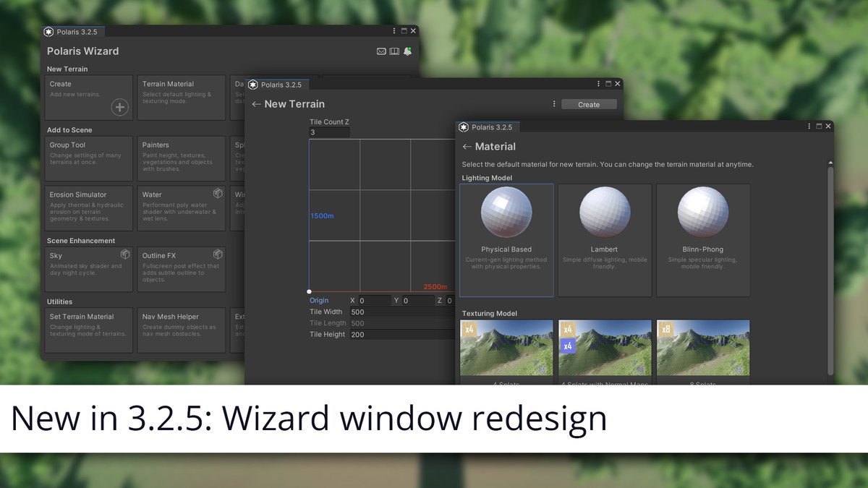The height and width of the screenshot is (488, 868).
Task: Select the Polaris 3.2.5 tab of Wizard window
Action: [73, 32]
